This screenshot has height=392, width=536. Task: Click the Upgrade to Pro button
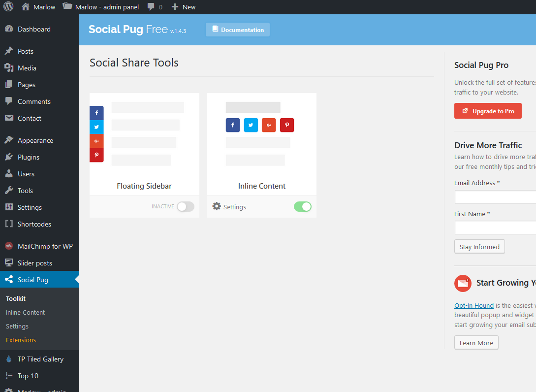tap(488, 111)
